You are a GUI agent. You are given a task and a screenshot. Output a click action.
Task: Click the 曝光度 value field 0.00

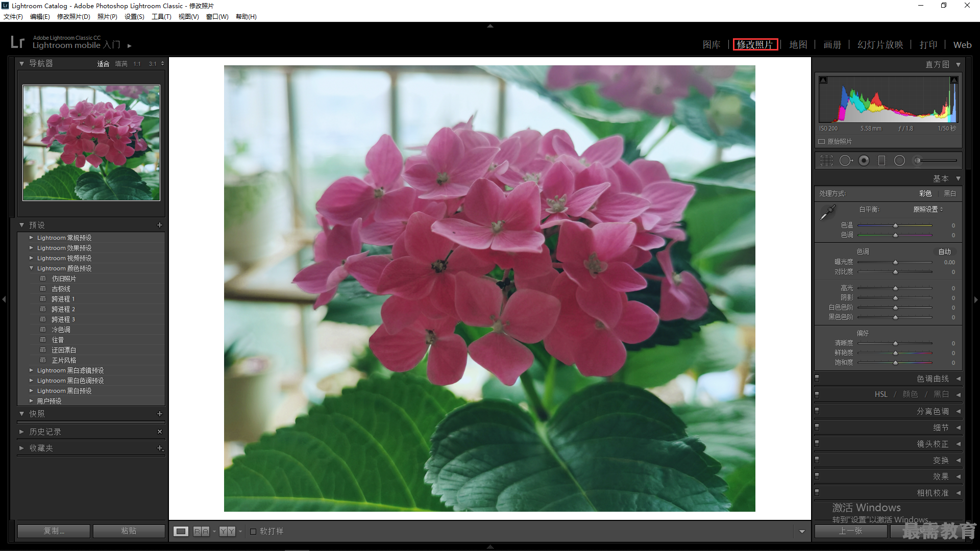pyautogui.click(x=949, y=262)
